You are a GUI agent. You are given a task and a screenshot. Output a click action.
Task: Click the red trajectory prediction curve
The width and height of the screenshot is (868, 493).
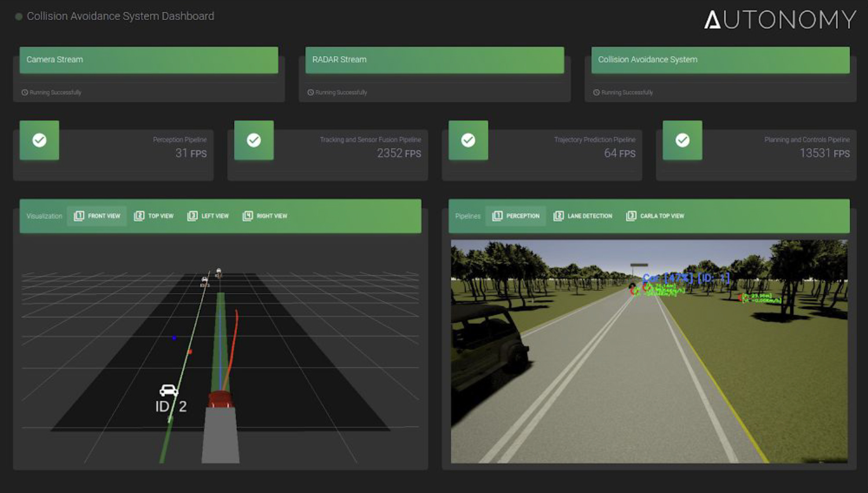click(x=235, y=336)
